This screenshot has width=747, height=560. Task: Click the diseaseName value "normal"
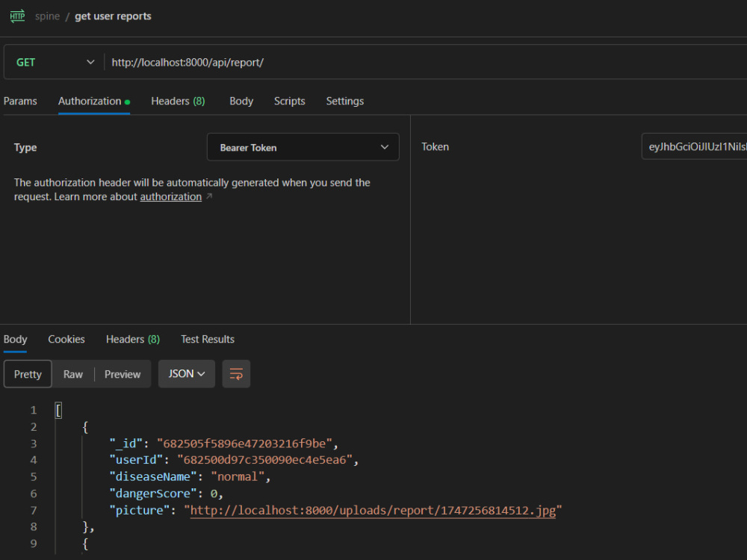click(238, 476)
